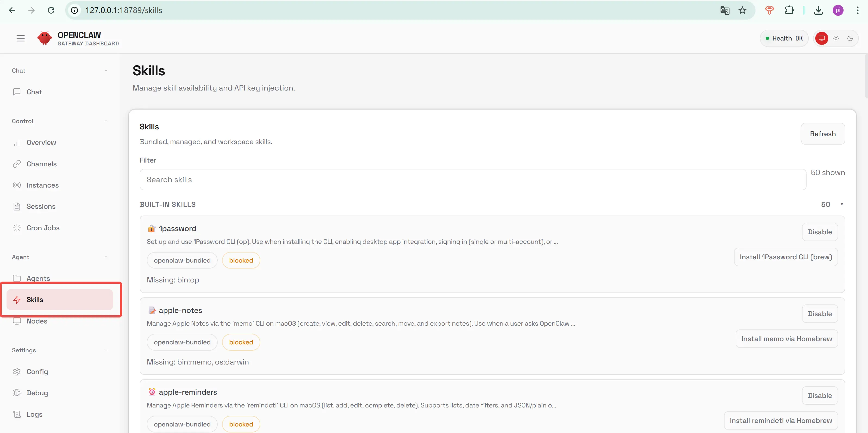Click the Refresh skills button
The image size is (868, 433).
click(x=823, y=134)
